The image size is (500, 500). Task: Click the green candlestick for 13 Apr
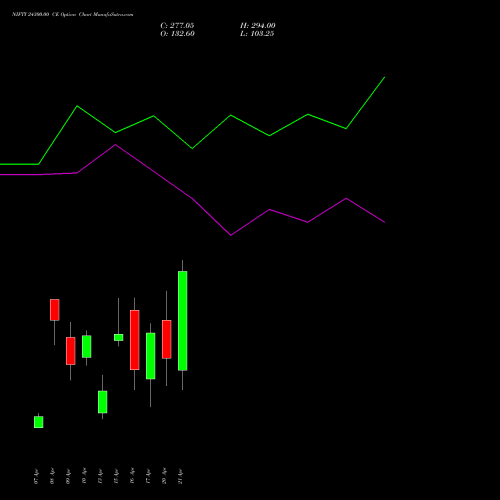103,402
